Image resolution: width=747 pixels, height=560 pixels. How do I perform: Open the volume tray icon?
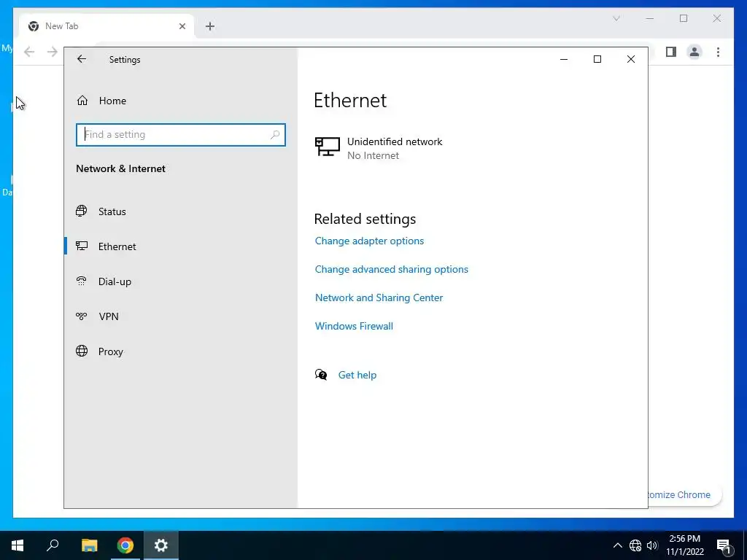[x=652, y=545]
